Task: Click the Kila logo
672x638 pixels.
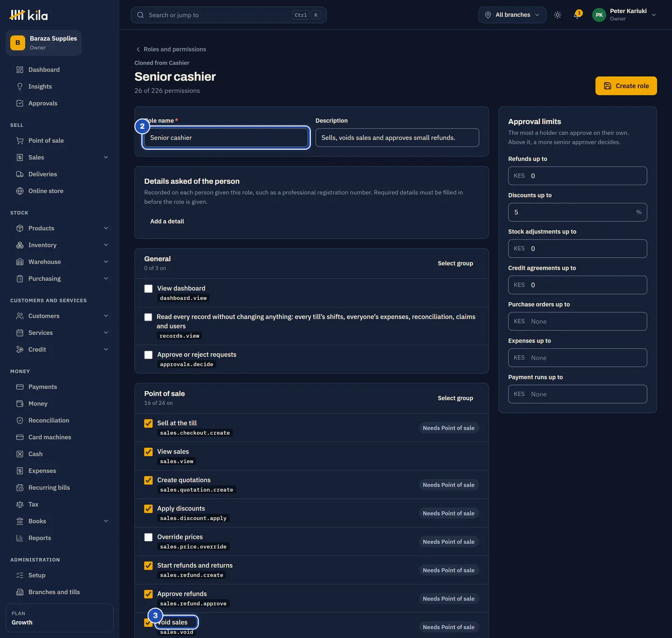Action: point(29,15)
